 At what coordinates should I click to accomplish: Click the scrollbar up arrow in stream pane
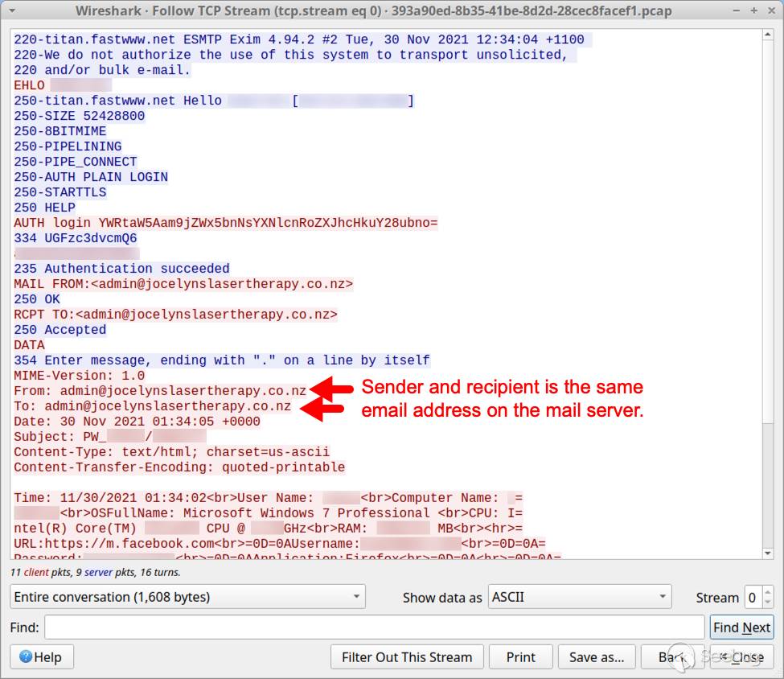767,35
